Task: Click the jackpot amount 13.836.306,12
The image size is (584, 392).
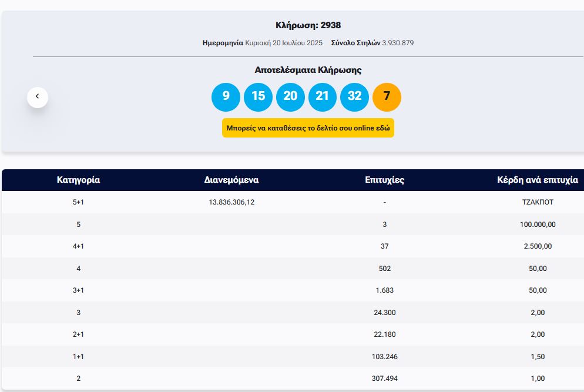Action: tap(231, 202)
